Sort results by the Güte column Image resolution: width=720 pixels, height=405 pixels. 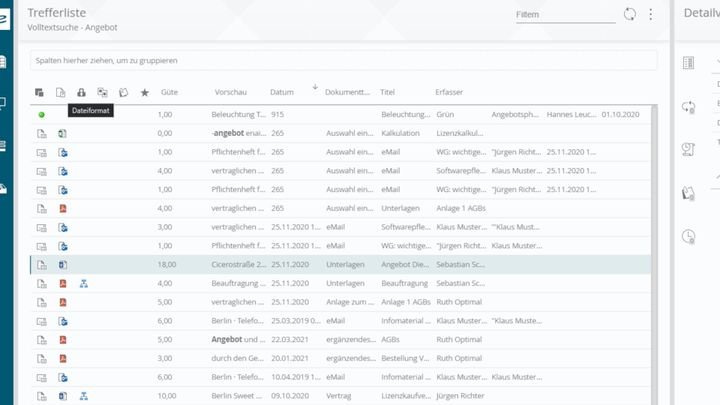pos(169,92)
